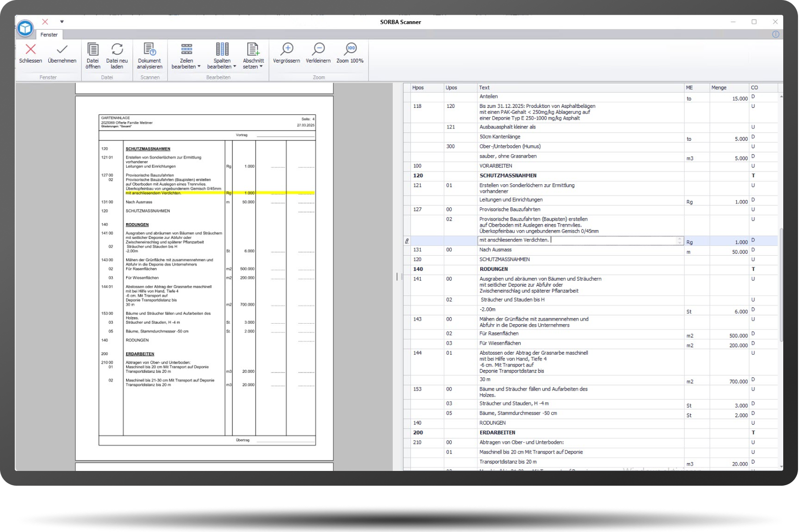Reload file with Datei neu laden

pos(117,55)
